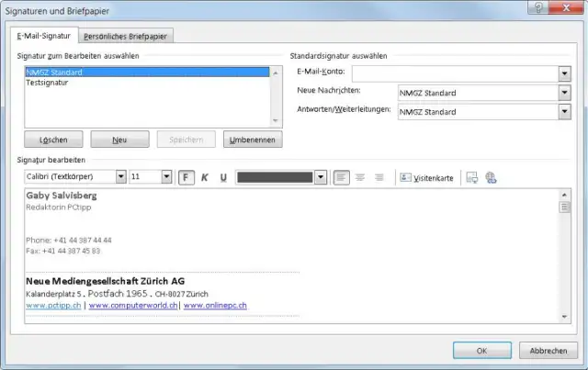This screenshot has height=370, width=588.
Task: Open the Antworten/Weiterleitungen signature dropdown
Action: pyautogui.click(x=564, y=112)
